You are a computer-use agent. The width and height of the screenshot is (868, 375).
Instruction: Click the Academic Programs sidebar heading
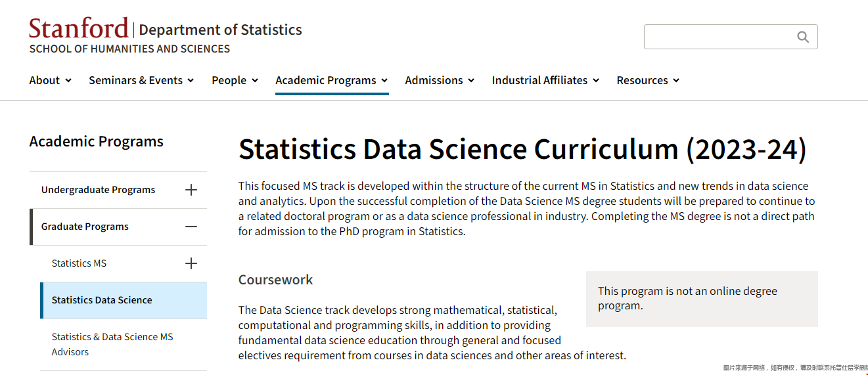97,142
